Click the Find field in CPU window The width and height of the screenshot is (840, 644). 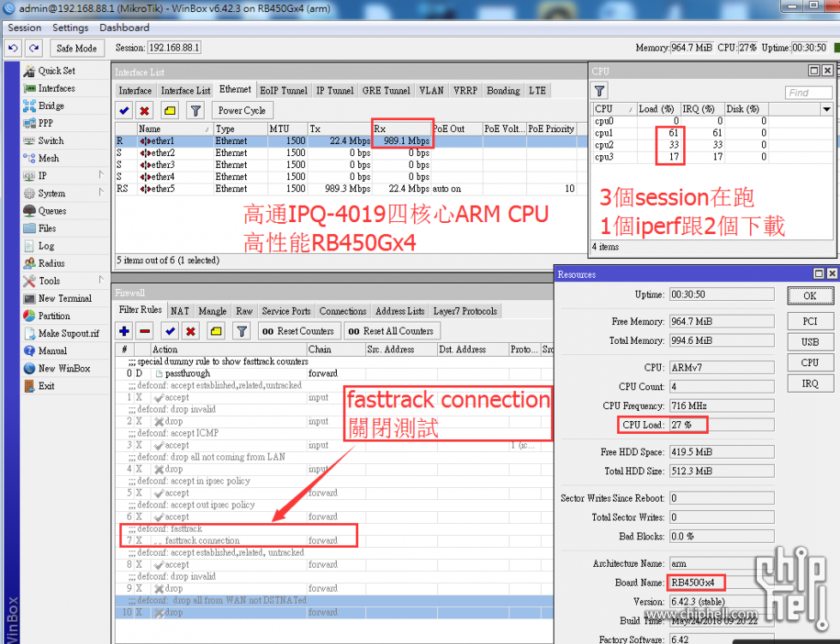[809, 93]
